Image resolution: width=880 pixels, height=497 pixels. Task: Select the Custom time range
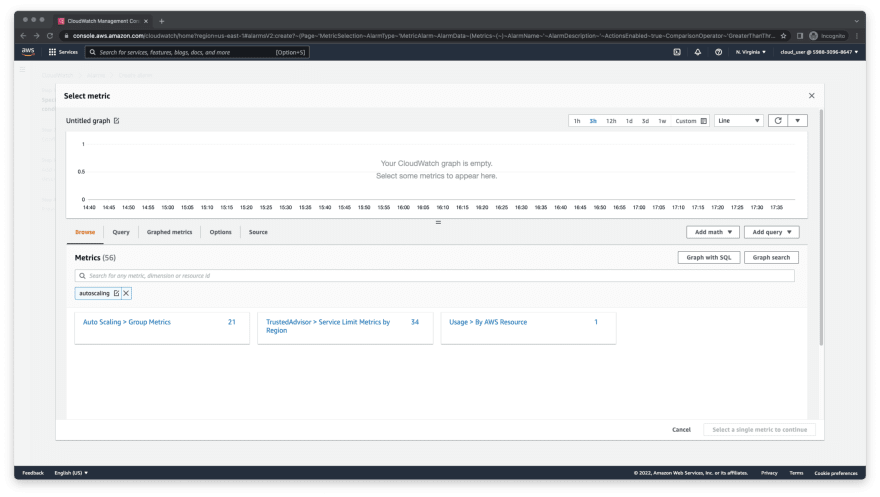[x=686, y=121]
